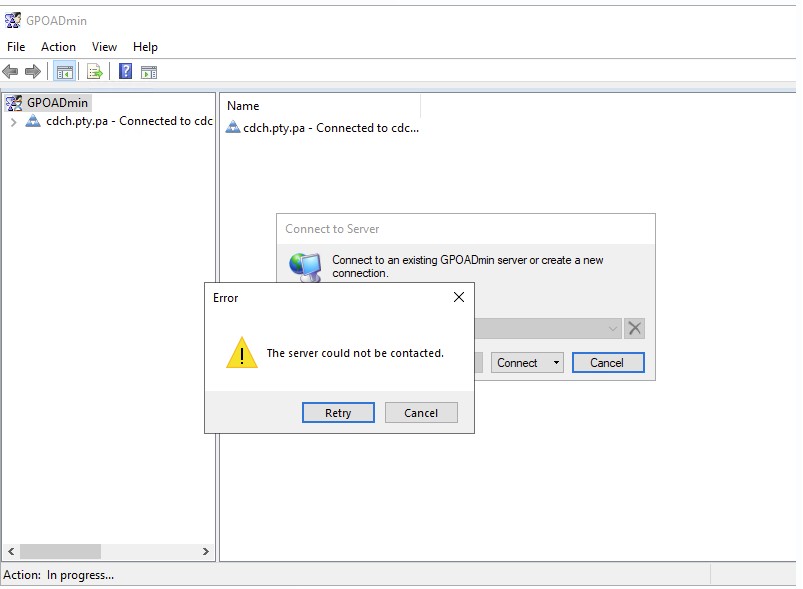The width and height of the screenshot is (803, 589).
Task: Close the Error dialog with the X
Action: [459, 297]
